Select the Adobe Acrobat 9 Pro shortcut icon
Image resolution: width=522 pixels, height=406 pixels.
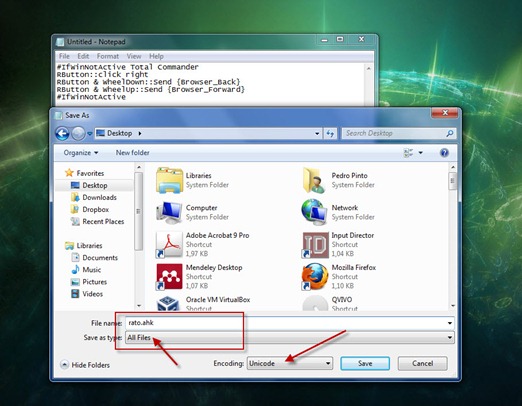pyautogui.click(x=170, y=245)
